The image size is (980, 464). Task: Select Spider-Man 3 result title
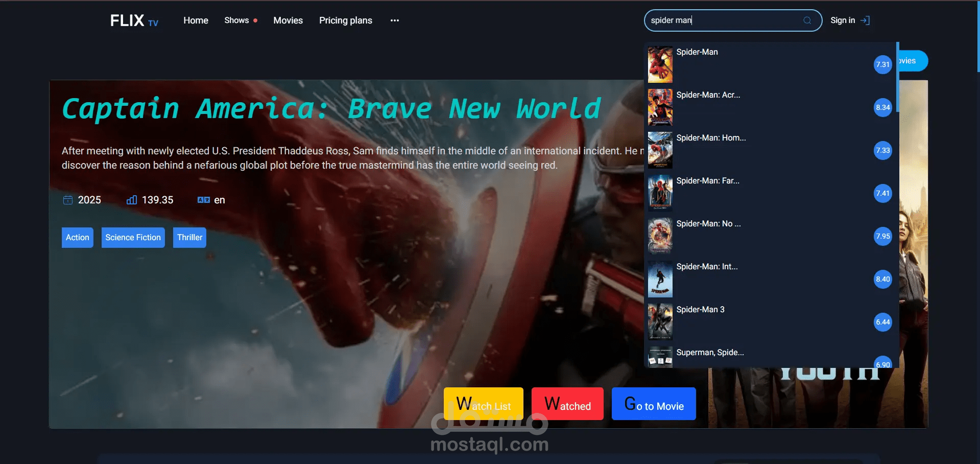point(700,310)
